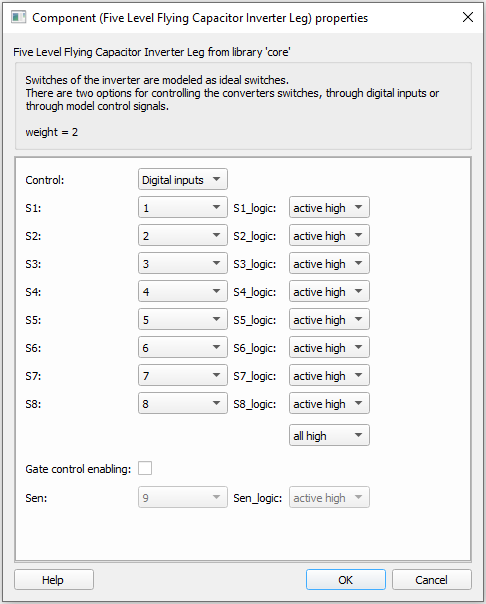Open the S2 input number dropdown
Screen dimensions: 486x604
(183, 235)
